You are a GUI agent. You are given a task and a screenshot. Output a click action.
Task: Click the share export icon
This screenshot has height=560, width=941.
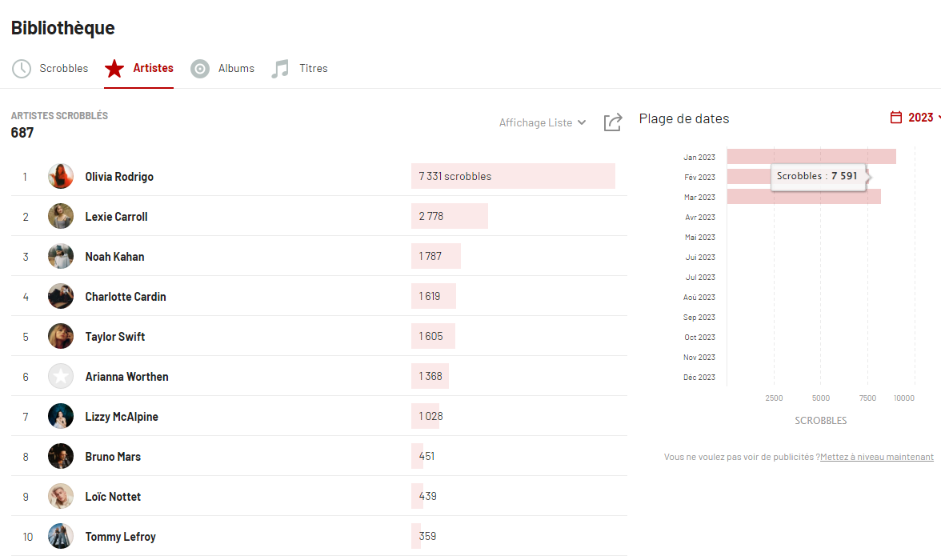point(613,122)
